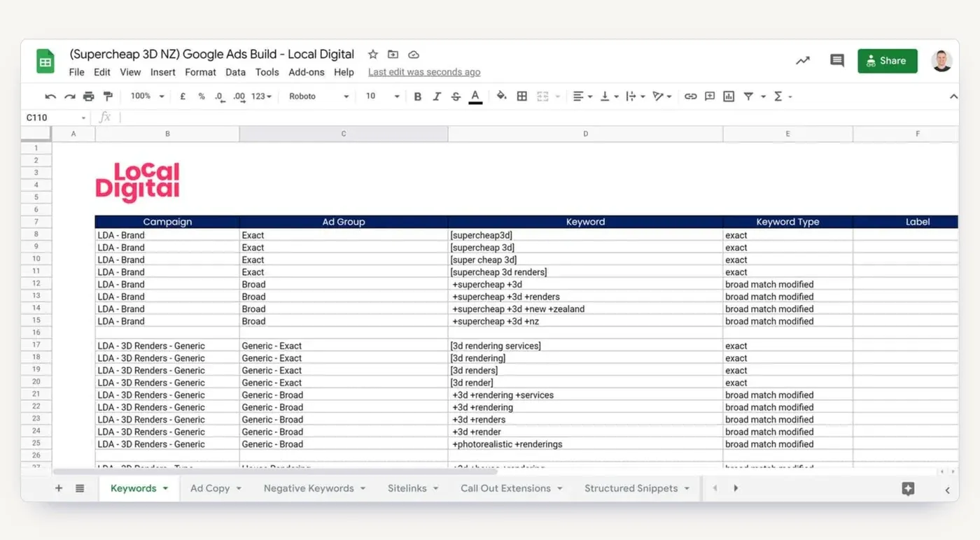Open the Format menu

point(200,72)
